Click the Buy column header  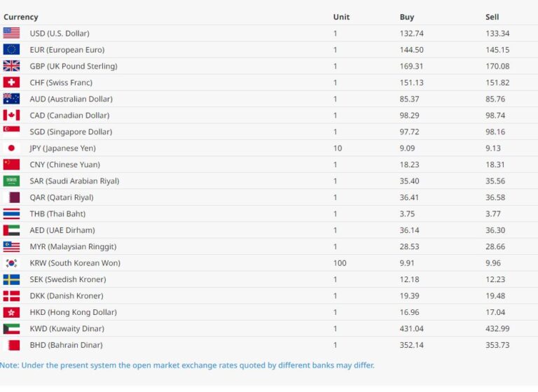[407, 17]
